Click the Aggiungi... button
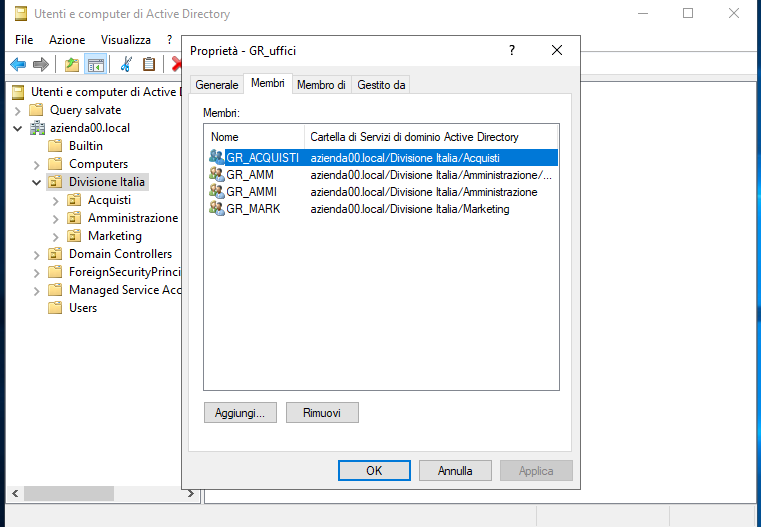761x527 pixels. coord(240,412)
